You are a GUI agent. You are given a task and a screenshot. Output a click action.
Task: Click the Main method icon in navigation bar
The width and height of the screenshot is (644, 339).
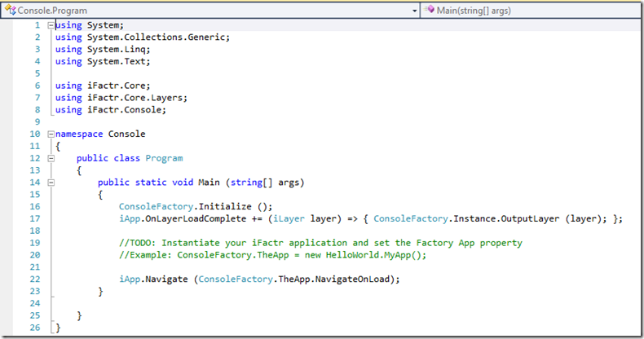click(429, 10)
